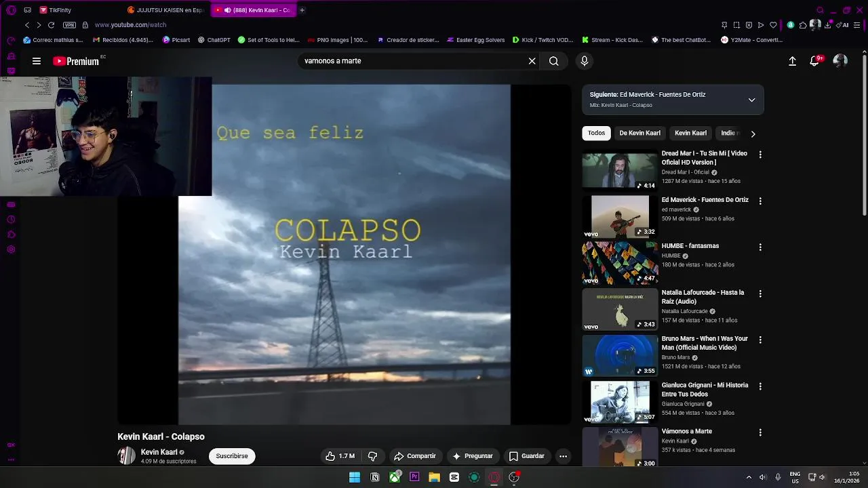Open browser downloads icon
This screenshot has width=868, height=488.
828,25
